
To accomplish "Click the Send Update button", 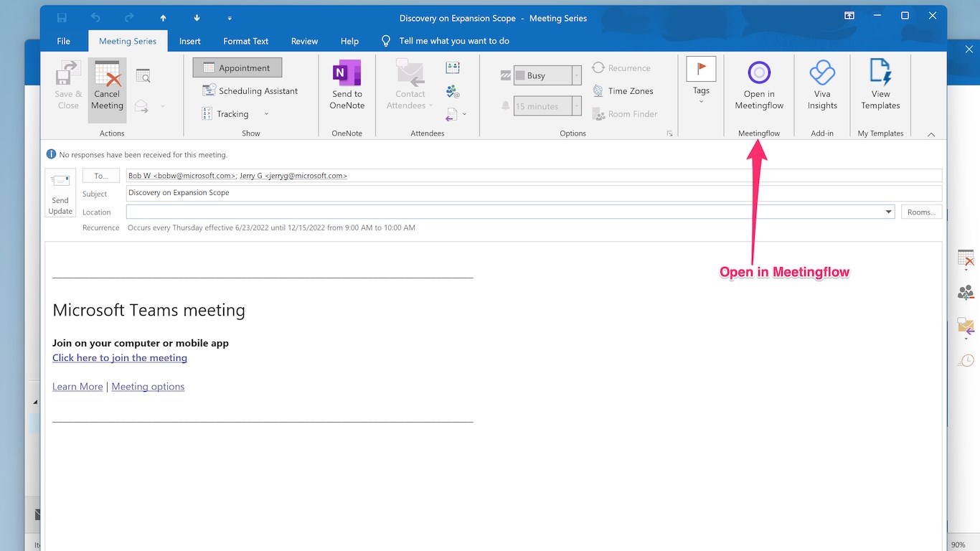I will click(x=60, y=193).
